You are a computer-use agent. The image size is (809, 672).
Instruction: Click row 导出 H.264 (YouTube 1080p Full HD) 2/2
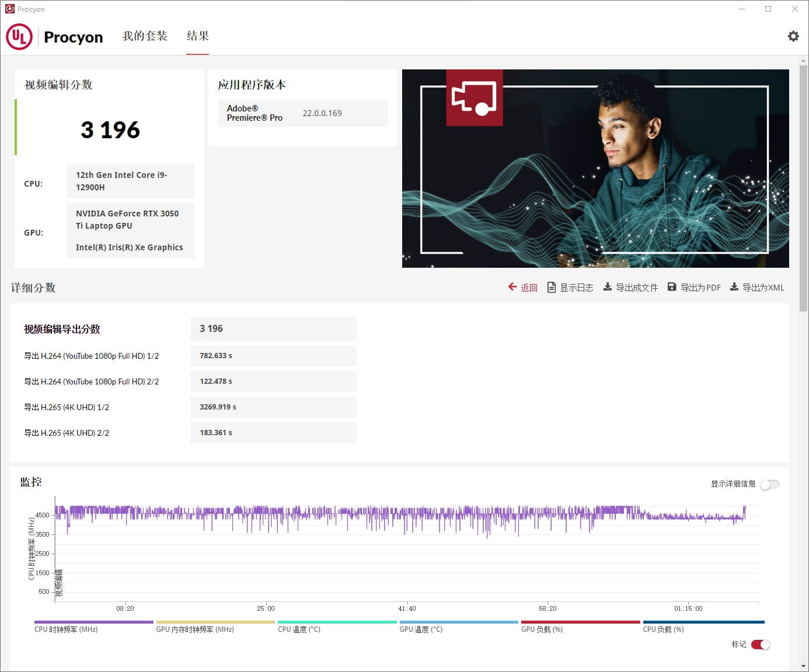click(91, 381)
